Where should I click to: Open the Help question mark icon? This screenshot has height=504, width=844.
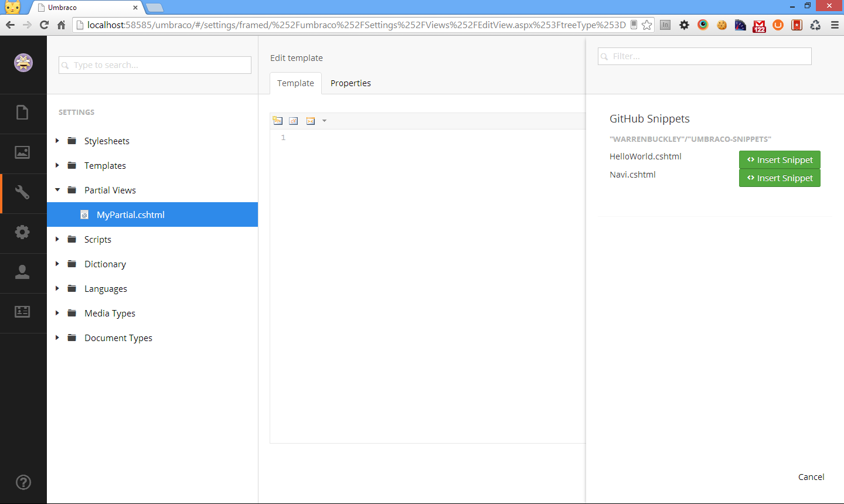click(23, 482)
